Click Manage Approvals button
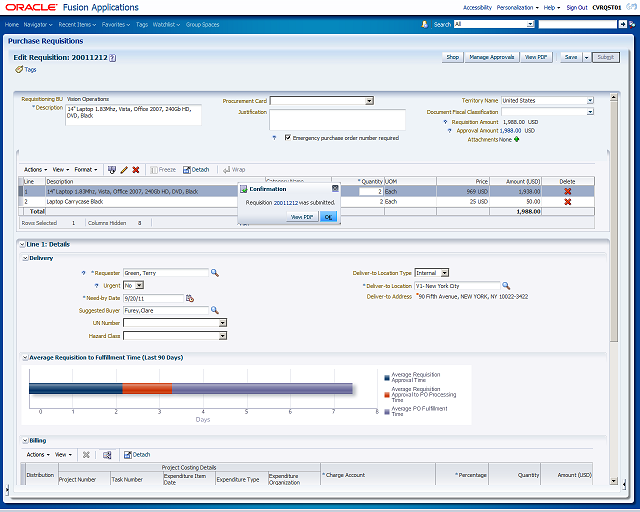Screen dimensions: 640x512 492,58
